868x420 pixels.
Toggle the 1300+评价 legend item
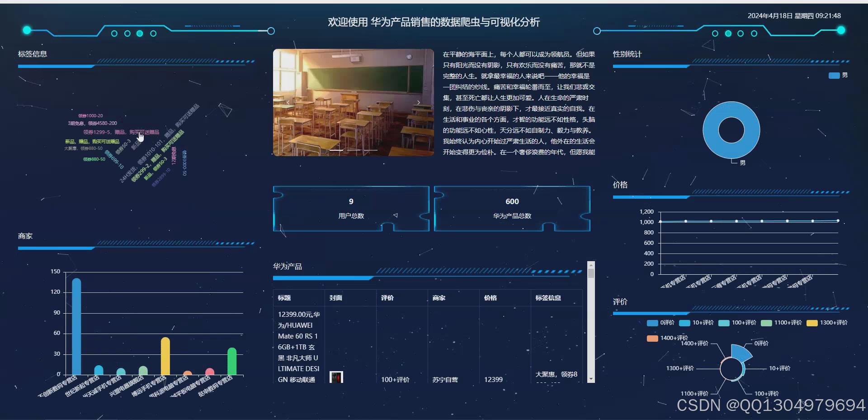click(827, 323)
